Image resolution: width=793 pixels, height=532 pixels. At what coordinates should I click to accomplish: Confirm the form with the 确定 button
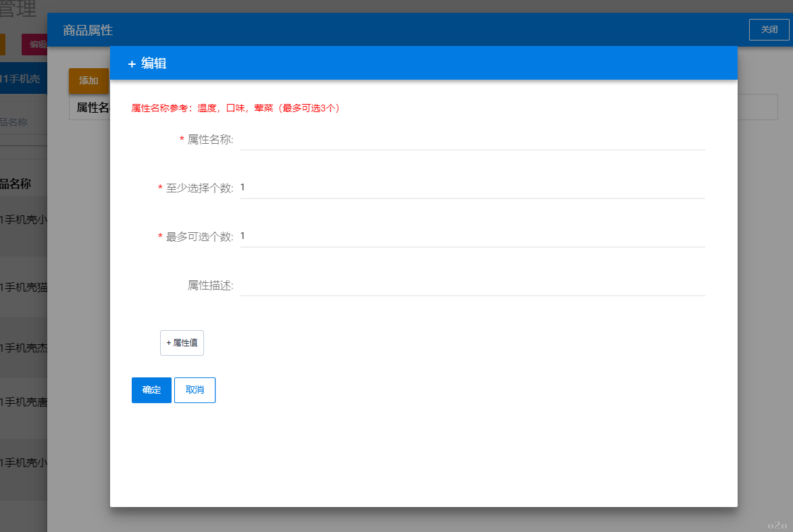(151, 390)
